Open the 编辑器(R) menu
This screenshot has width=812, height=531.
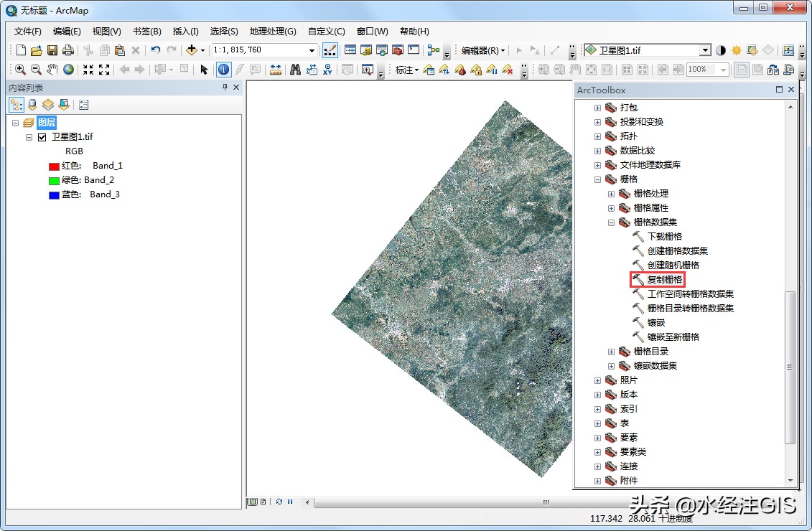(x=482, y=50)
